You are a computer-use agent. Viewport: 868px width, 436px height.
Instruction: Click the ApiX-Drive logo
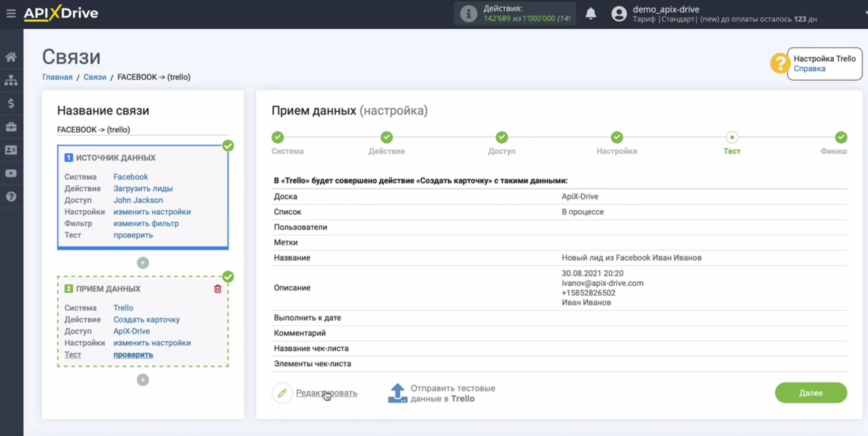(61, 13)
